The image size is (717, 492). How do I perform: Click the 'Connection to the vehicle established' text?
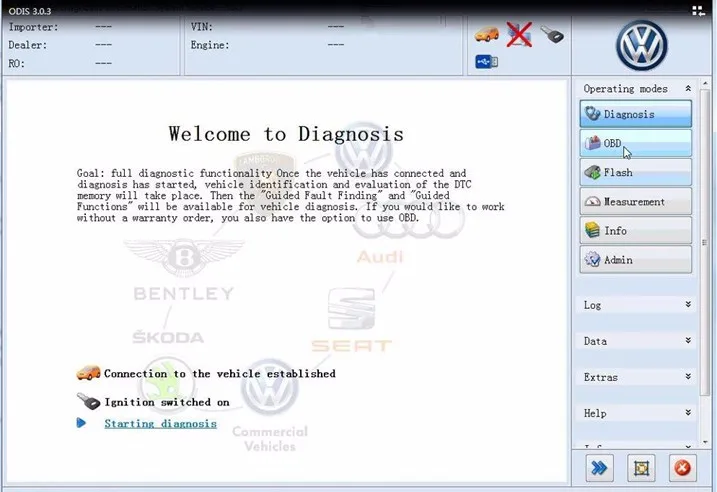(x=220, y=374)
